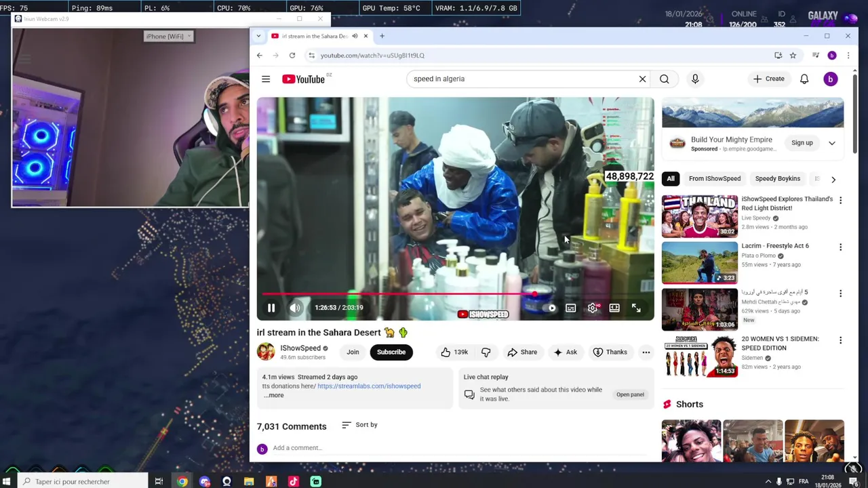The width and height of the screenshot is (868, 488).
Task: Mute the tab using the speaker icon
Action: [x=355, y=36]
